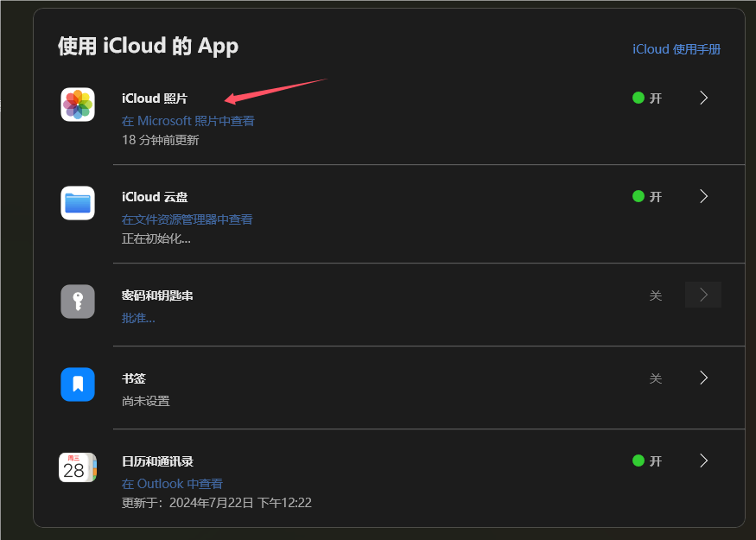756x540 pixels.
Task: Click the 关 status of 书签
Action: point(655,378)
